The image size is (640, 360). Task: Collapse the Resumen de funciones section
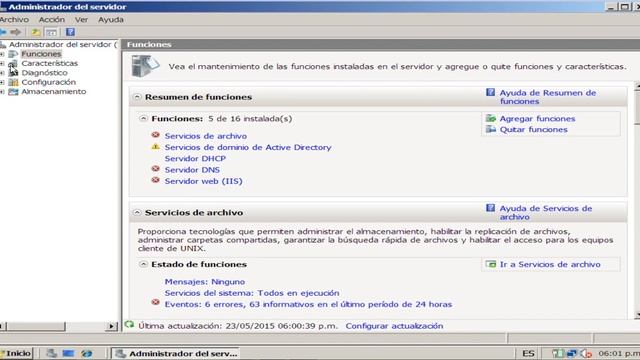point(137,97)
